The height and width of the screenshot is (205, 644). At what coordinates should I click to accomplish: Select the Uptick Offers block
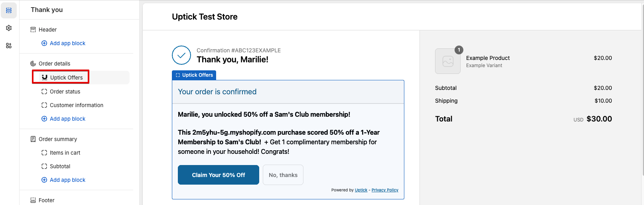pyautogui.click(x=66, y=78)
